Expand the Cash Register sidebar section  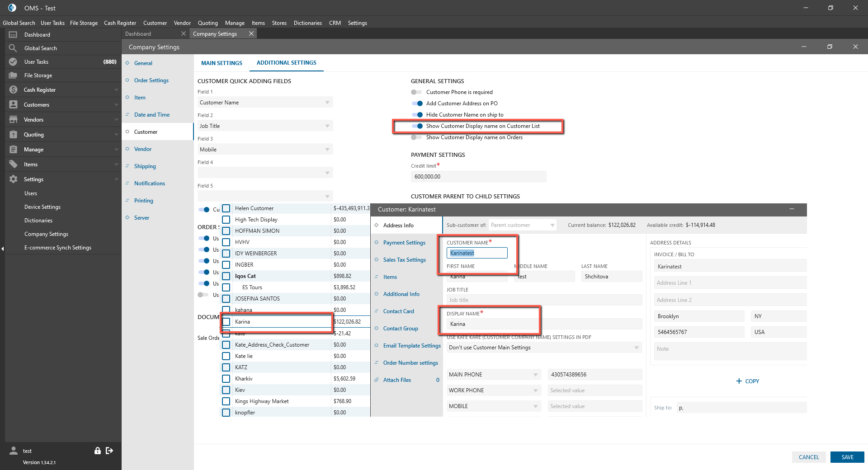click(x=116, y=90)
